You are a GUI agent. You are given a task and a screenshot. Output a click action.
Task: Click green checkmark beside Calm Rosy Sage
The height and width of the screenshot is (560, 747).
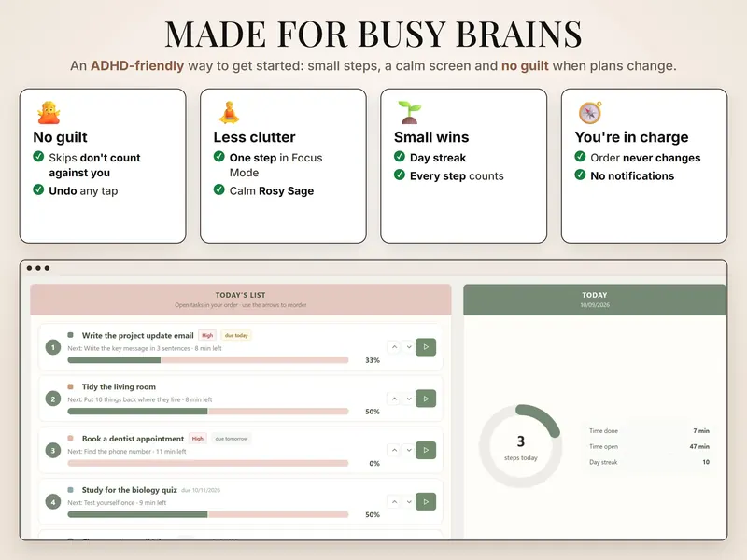219,189
